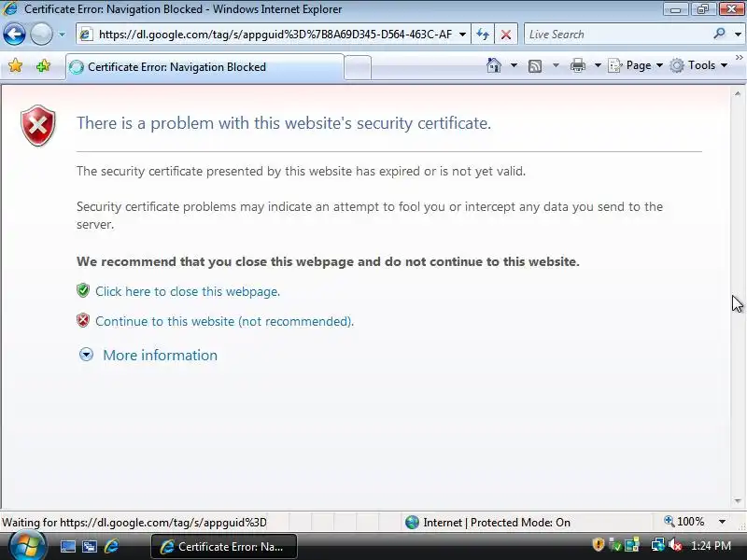The height and width of the screenshot is (560, 747).
Task: Click the Windows Start orb
Action: (x=27, y=546)
